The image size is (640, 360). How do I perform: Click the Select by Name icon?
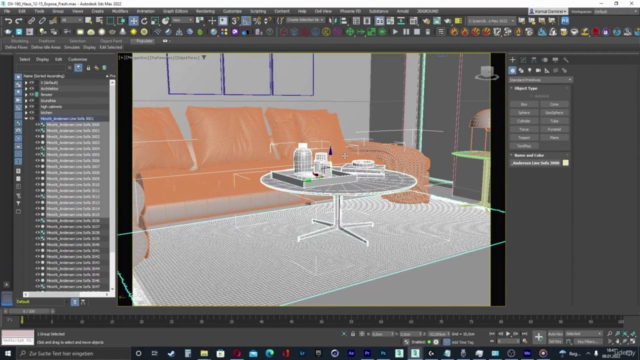point(99,20)
